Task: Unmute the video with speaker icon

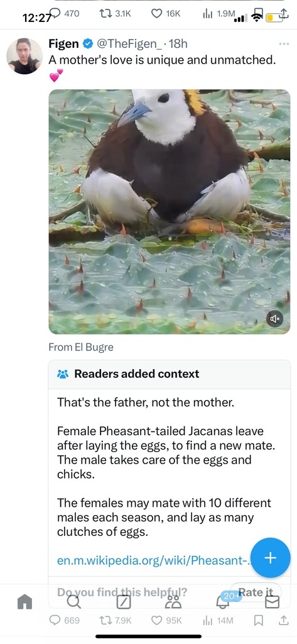Action: (x=275, y=318)
